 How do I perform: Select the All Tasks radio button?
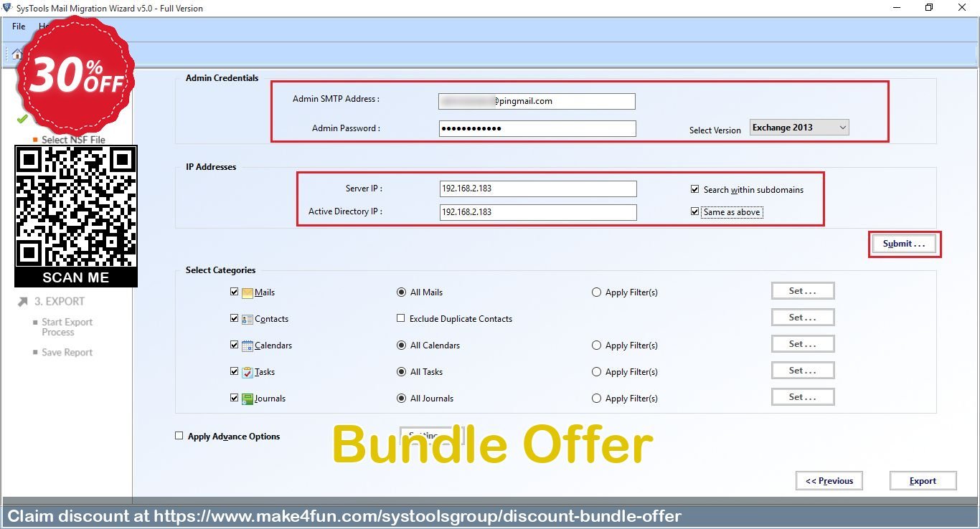point(401,372)
